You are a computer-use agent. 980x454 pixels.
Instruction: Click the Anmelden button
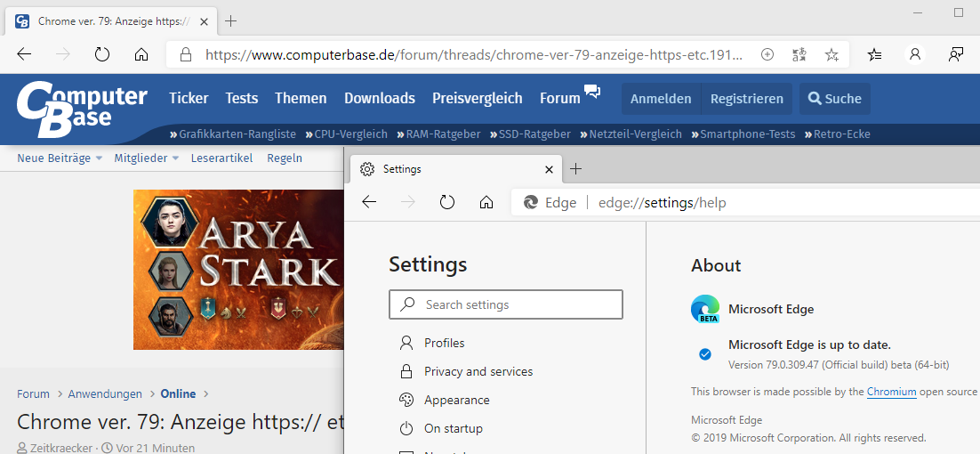pyautogui.click(x=661, y=99)
